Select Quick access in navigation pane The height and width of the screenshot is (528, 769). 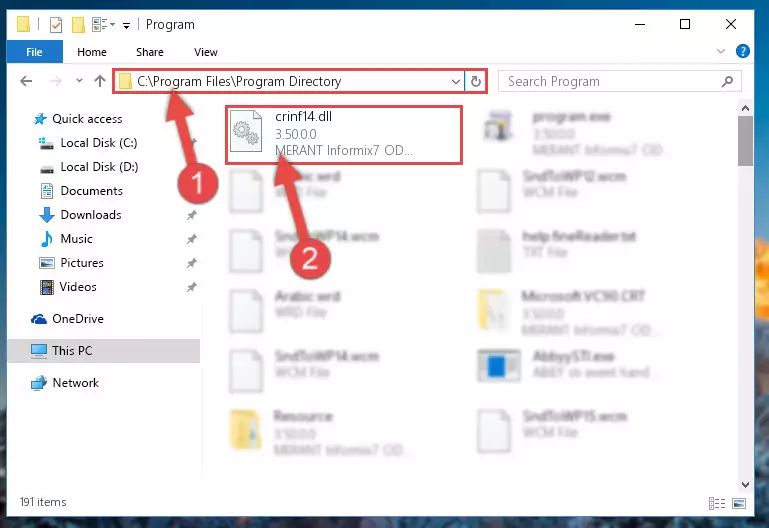coord(87,119)
